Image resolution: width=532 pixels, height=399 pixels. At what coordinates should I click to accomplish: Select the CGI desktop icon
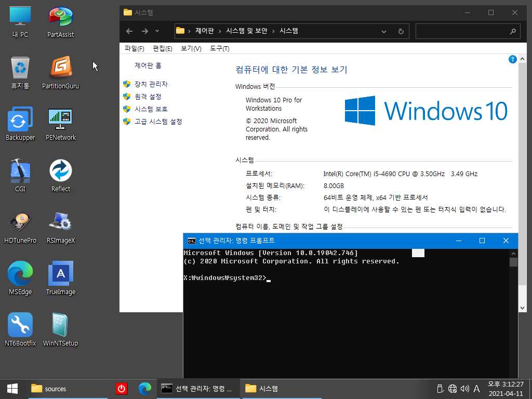(20, 176)
